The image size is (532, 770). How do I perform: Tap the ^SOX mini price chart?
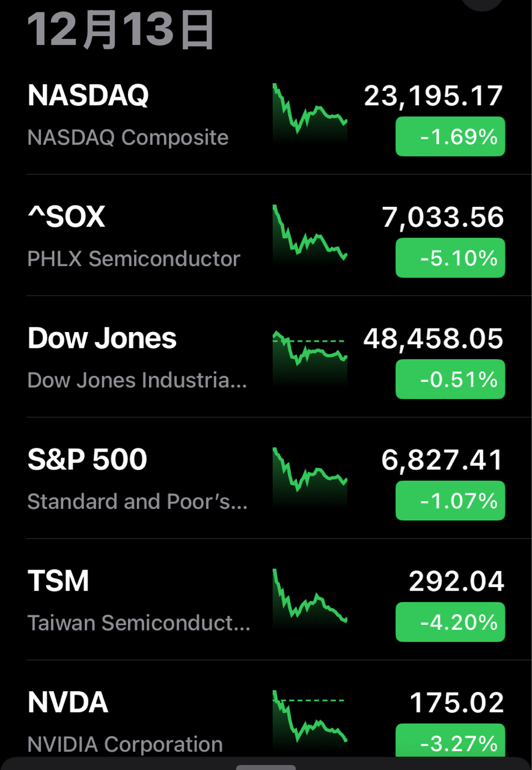tap(310, 235)
